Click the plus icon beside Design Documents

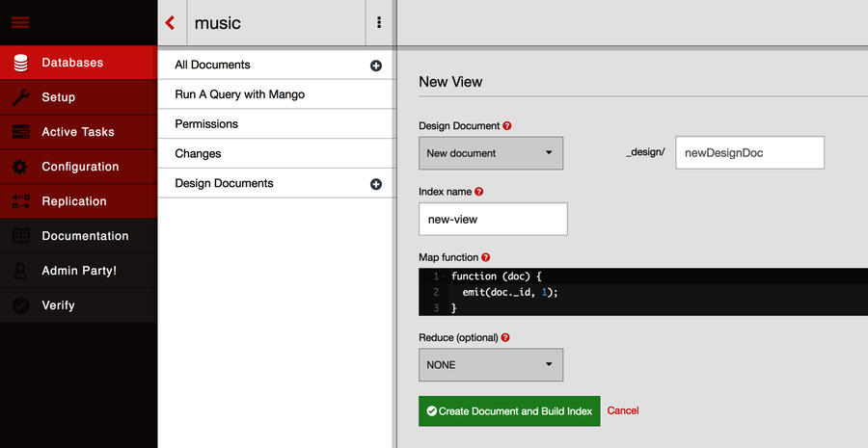[376, 184]
